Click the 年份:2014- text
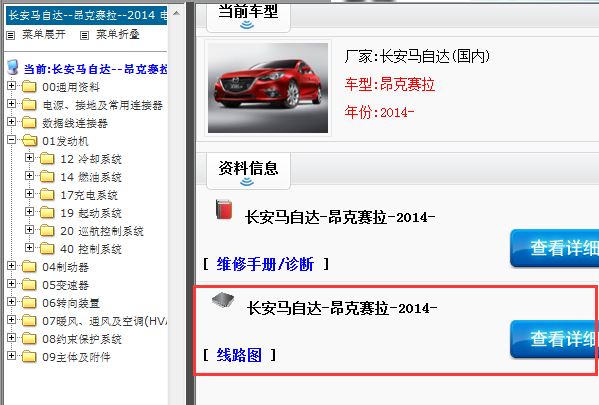599x405 pixels. (x=379, y=112)
